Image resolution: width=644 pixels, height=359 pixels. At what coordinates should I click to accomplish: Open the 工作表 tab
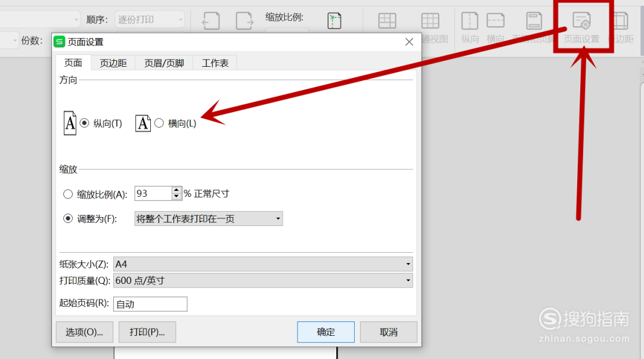click(215, 63)
